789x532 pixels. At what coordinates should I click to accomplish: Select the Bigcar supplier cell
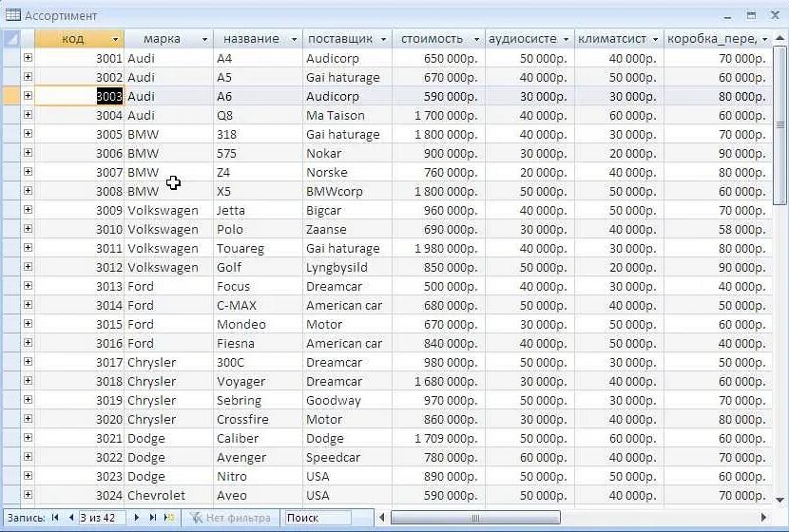tap(347, 210)
